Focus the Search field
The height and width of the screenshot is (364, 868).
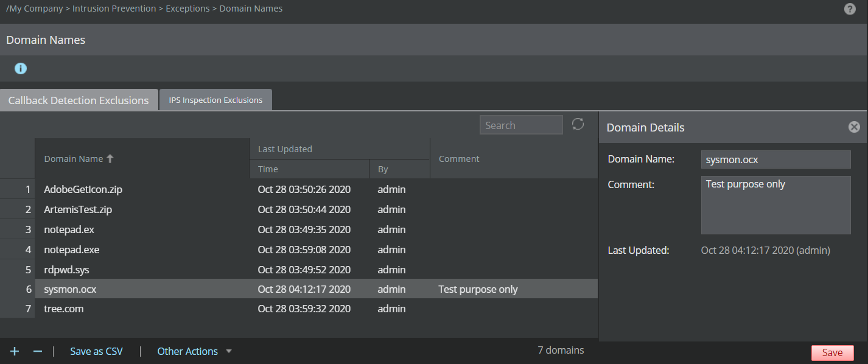point(521,125)
